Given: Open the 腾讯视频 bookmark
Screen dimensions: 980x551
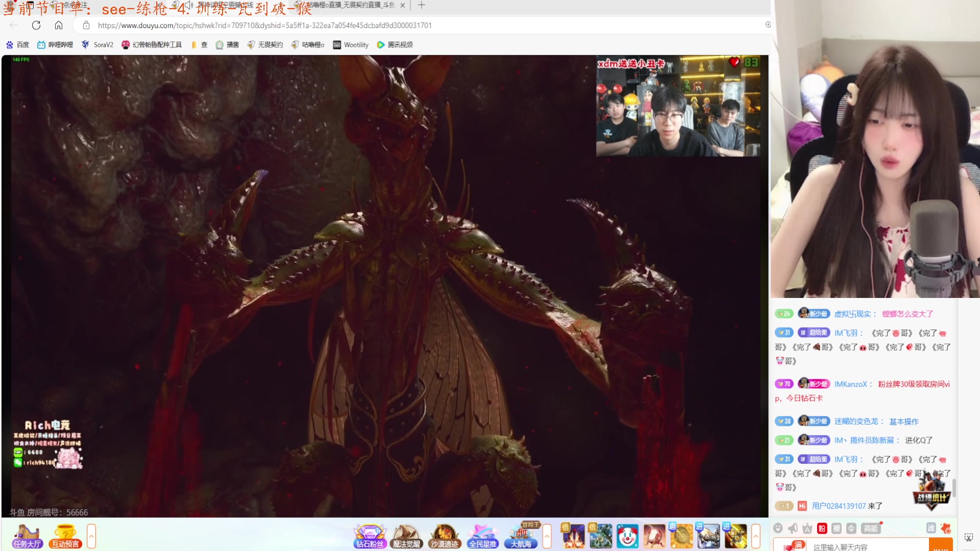Looking at the screenshot, I should tap(395, 45).
